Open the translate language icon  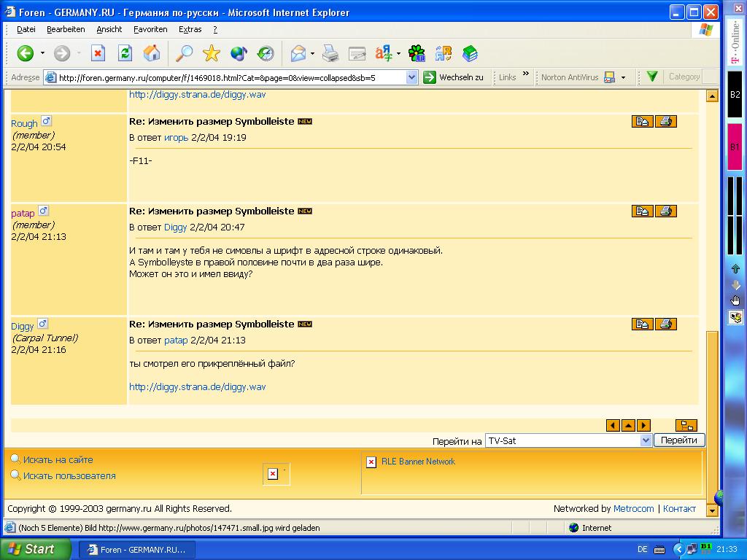coord(384,53)
